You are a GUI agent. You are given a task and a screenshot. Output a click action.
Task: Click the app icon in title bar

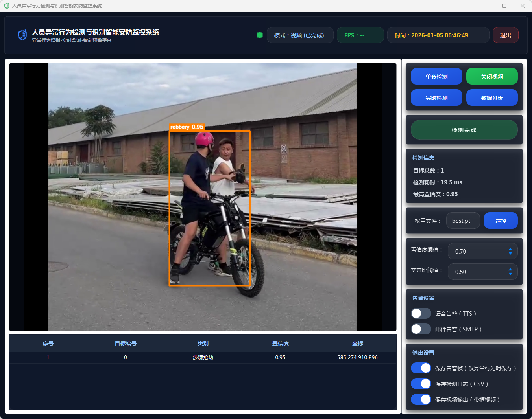[6, 6]
